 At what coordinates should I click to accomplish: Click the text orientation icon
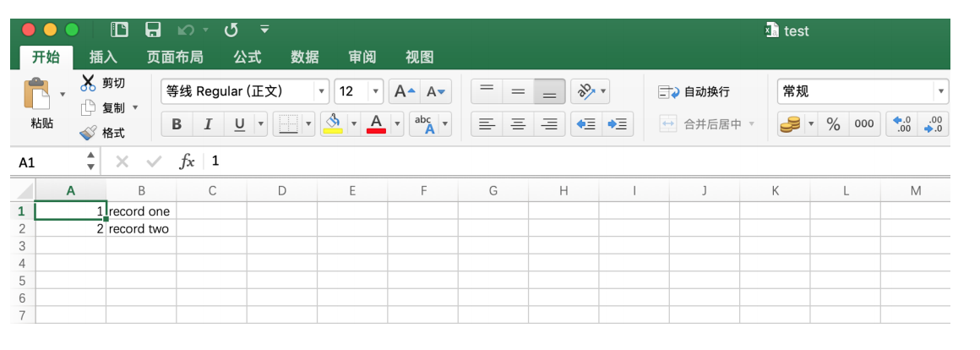tap(585, 92)
